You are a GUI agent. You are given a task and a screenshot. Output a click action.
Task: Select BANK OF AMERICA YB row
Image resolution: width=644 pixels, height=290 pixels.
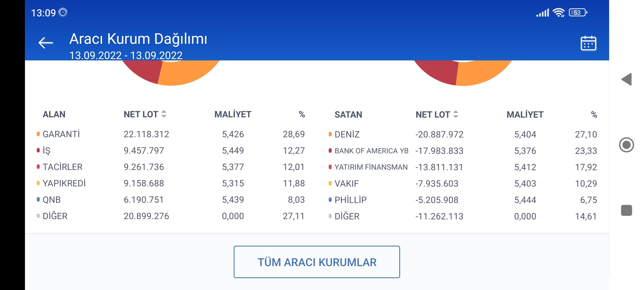(x=463, y=151)
